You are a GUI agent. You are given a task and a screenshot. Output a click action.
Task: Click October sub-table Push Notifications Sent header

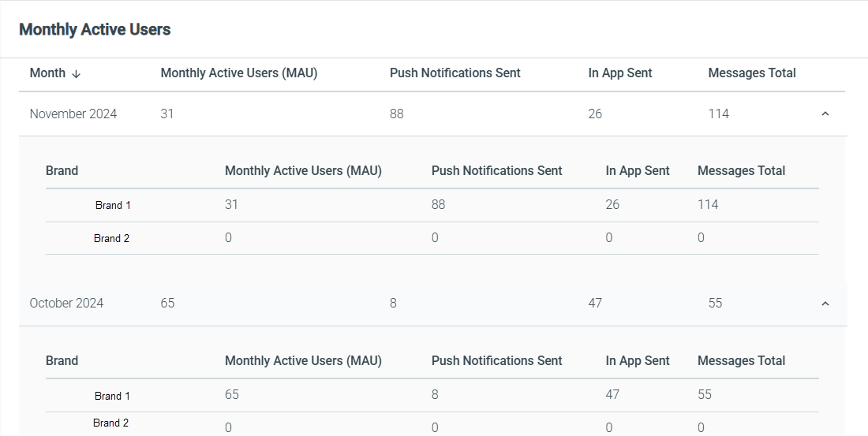coord(496,361)
